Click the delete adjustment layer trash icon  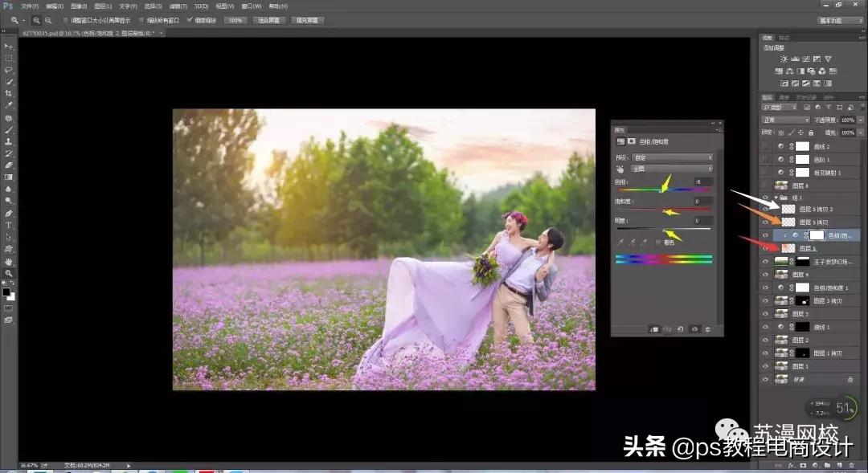point(706,328)
